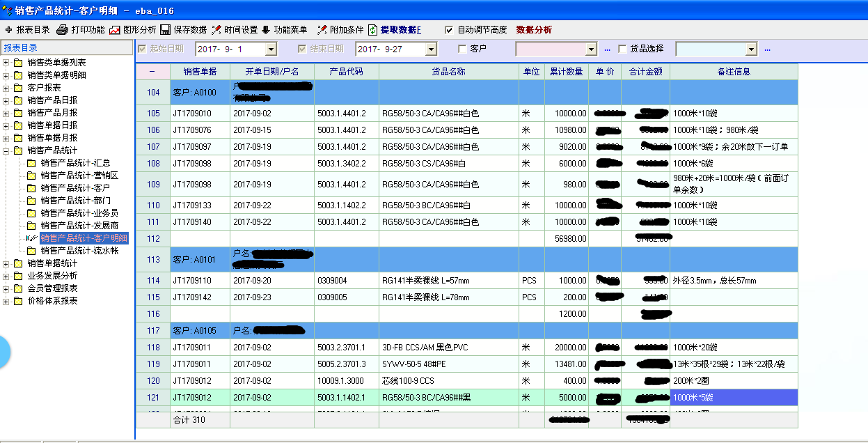The height and width of the screenshot is (443, 868).
Task: Uncheck the 自动调节高度 checkbox
Action: (x=449, y=30)
